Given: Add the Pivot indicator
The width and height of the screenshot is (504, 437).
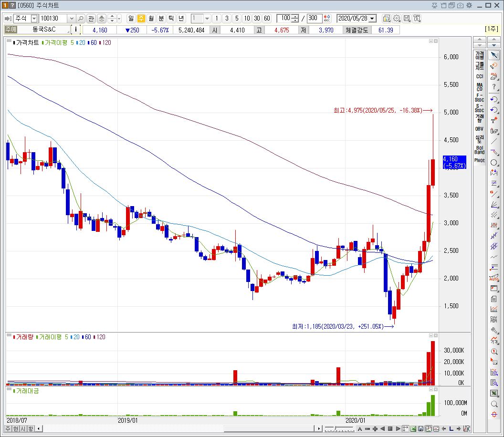Looking at the screenshot, I should point(479,160).
